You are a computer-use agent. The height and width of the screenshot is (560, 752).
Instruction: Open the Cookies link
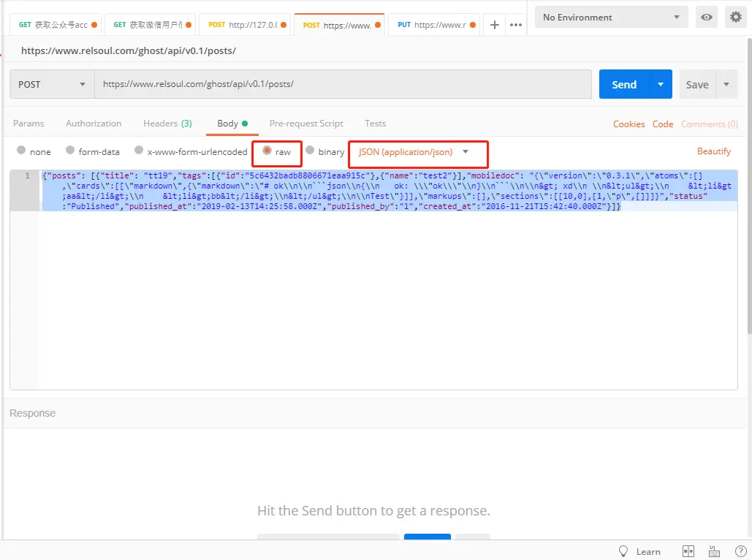click(628, 124)
